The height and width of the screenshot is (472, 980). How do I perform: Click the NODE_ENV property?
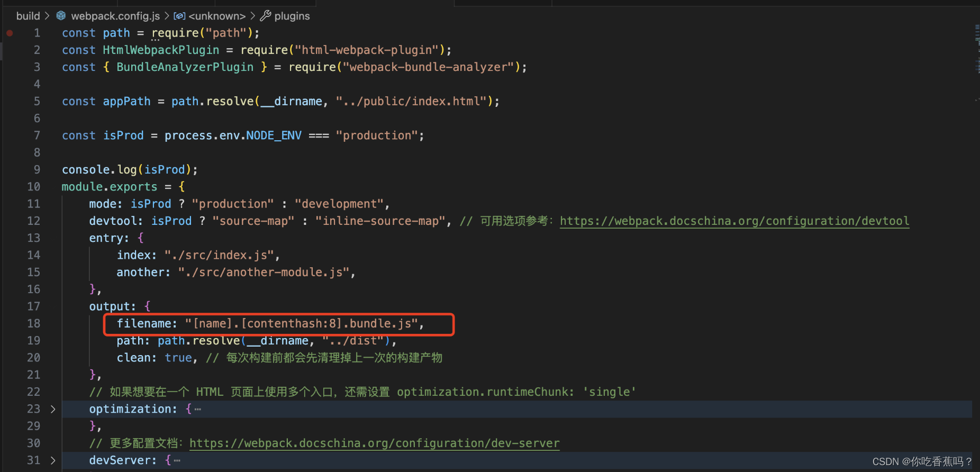274,135
